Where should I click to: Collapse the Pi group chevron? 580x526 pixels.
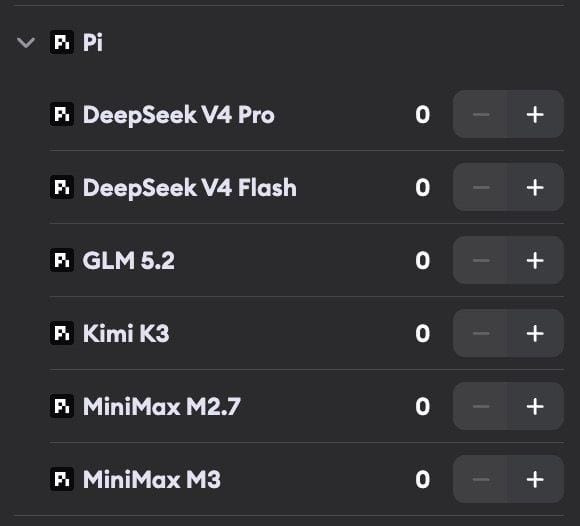pos(26,43)
